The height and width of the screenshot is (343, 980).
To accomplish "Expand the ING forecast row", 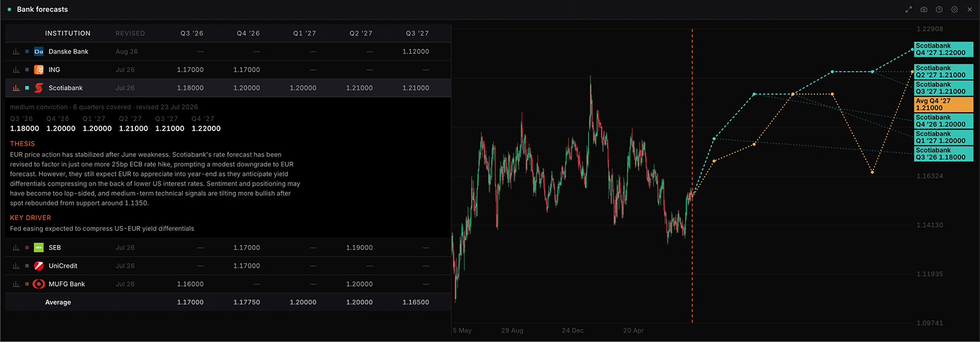I will coord(228,70).
